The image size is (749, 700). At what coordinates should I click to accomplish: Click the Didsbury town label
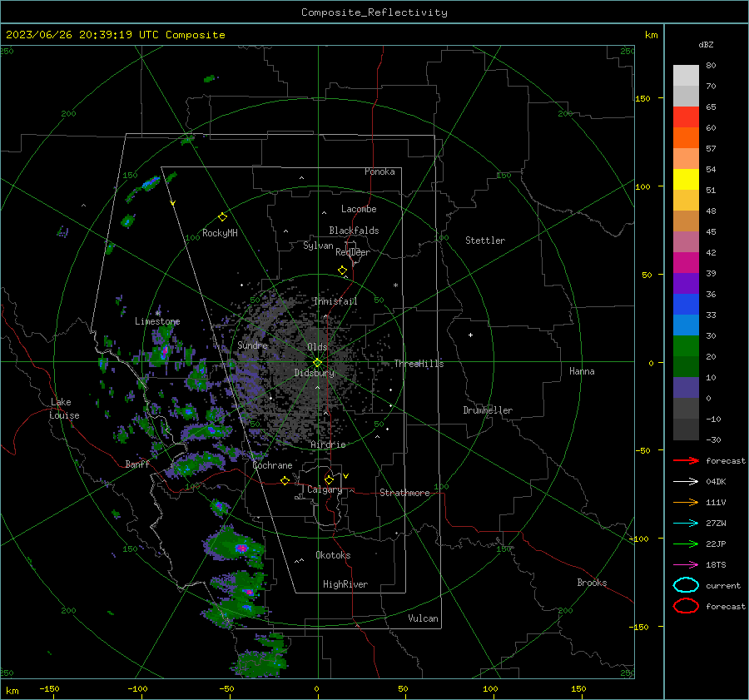pos(314,373)
